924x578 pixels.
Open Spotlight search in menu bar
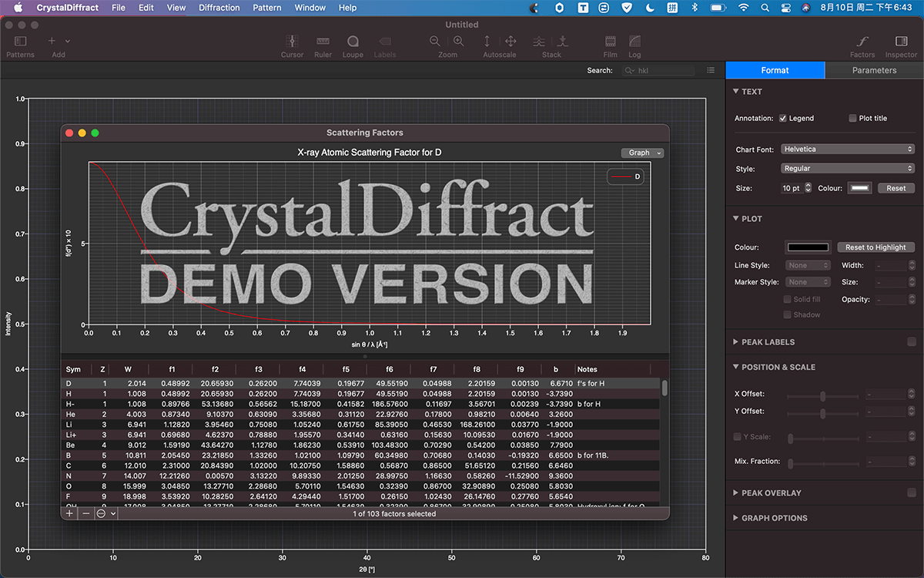pyautogui.click(x=765, y=8)
